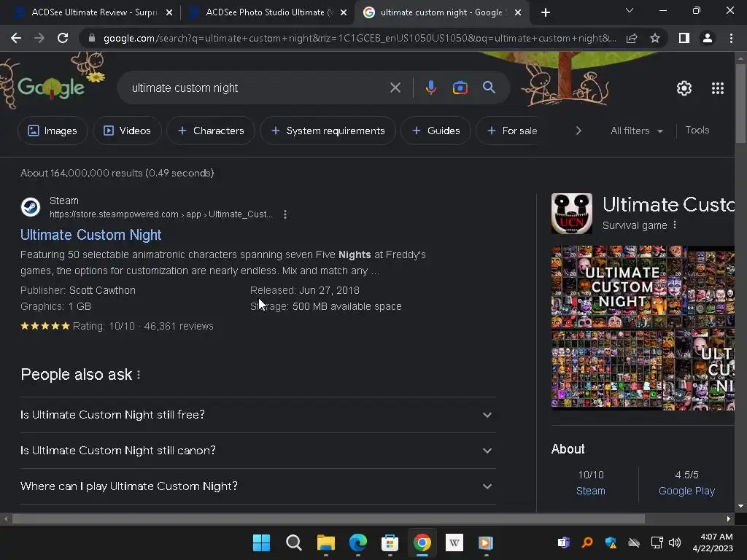Open a new browser tab
This screenshot has height=560, width=747.
(x=546, y=12)
